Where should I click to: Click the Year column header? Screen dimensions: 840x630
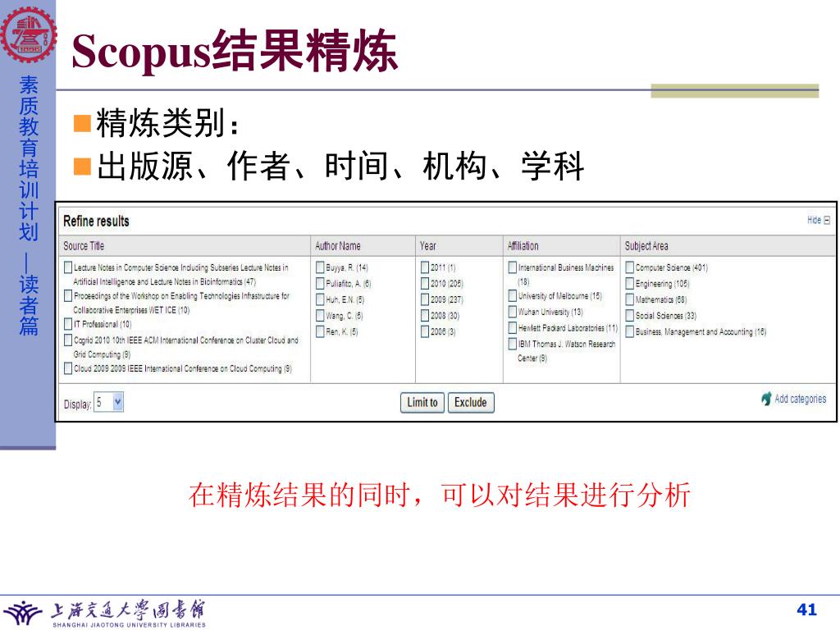(427, 246)
